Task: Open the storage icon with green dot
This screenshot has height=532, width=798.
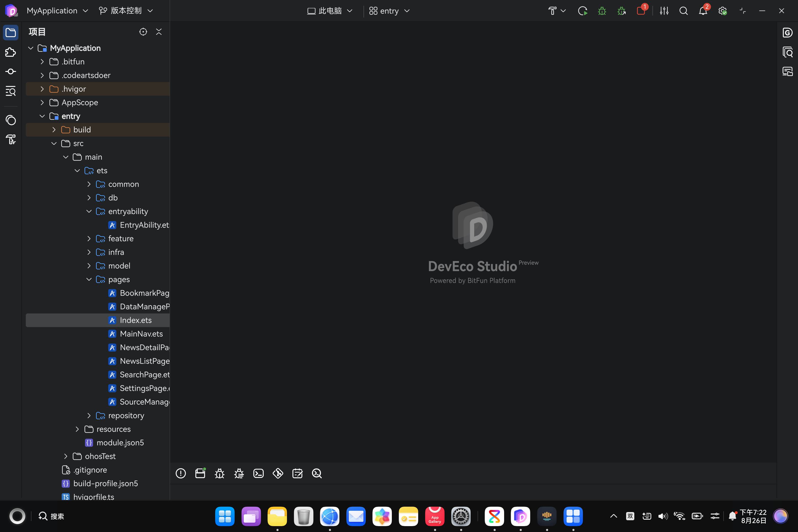Action: point(200,473)
